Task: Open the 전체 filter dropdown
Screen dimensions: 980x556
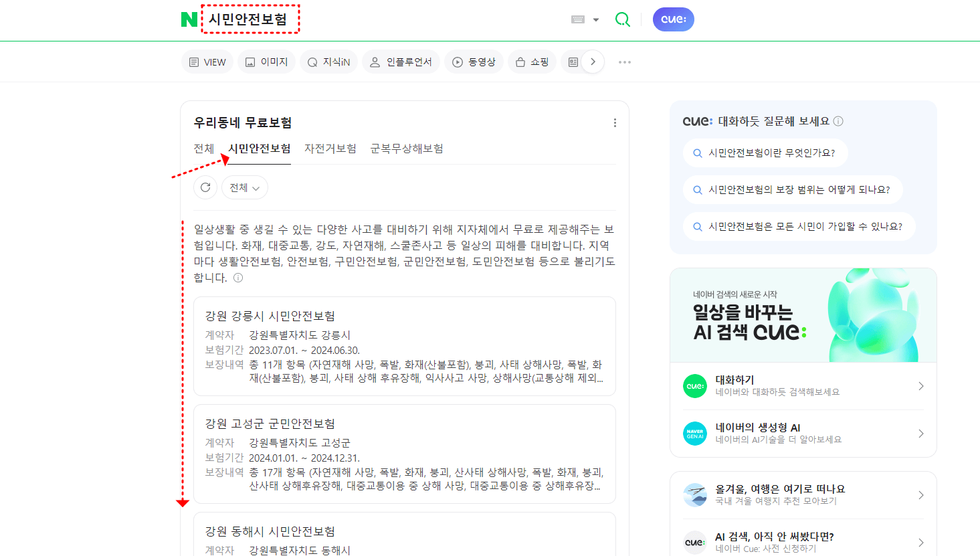Action: pos(244,187)
